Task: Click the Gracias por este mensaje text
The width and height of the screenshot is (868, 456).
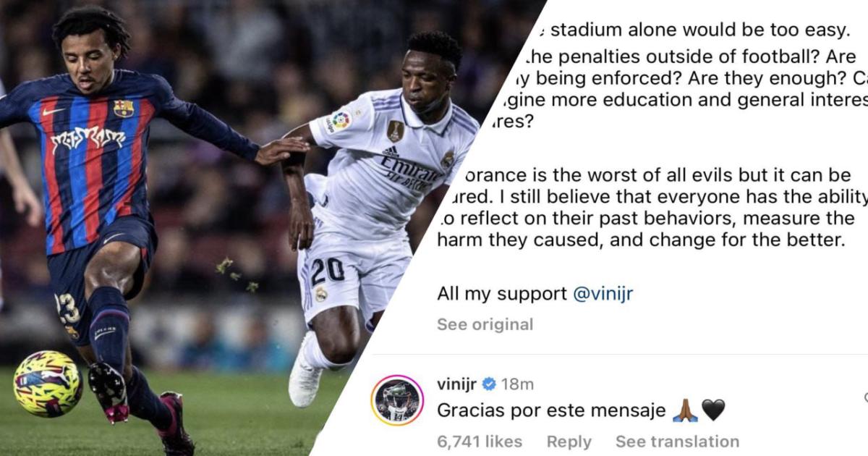Action: coord(551,410)
